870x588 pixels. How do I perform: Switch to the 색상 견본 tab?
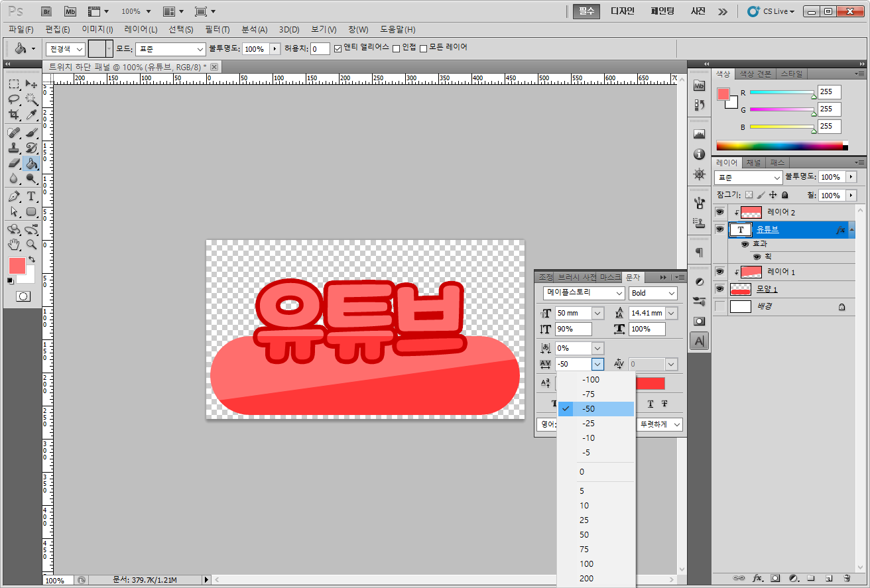click(755, 74)
